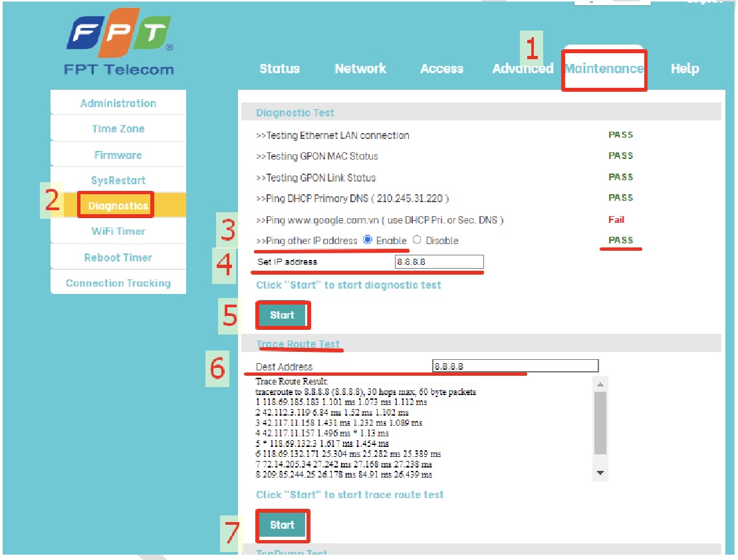Viewport: 738px width, 560px height.
Task: Switch to the Network tab
Action: (360, 69)
